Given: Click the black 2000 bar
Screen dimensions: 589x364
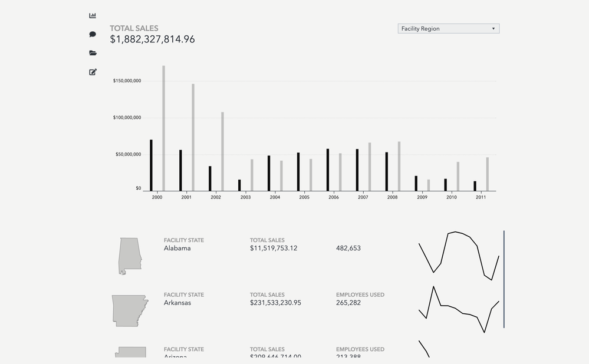Looking at the screenshot, I should coord(151,166).
